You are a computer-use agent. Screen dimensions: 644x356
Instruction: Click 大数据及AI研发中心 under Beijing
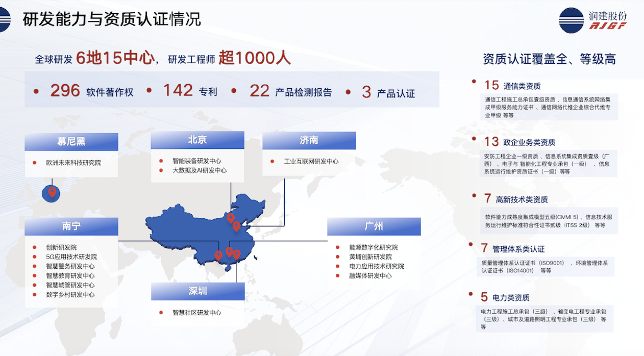point(199,170)
